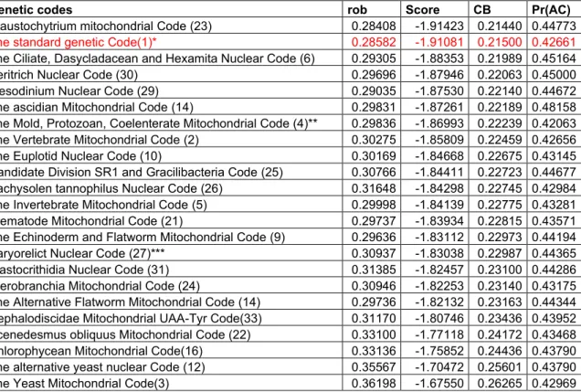Select the ascidian Mitochondrial Code (14) name
This screenshot has width=581, height=392.
[x=97, y=107]
